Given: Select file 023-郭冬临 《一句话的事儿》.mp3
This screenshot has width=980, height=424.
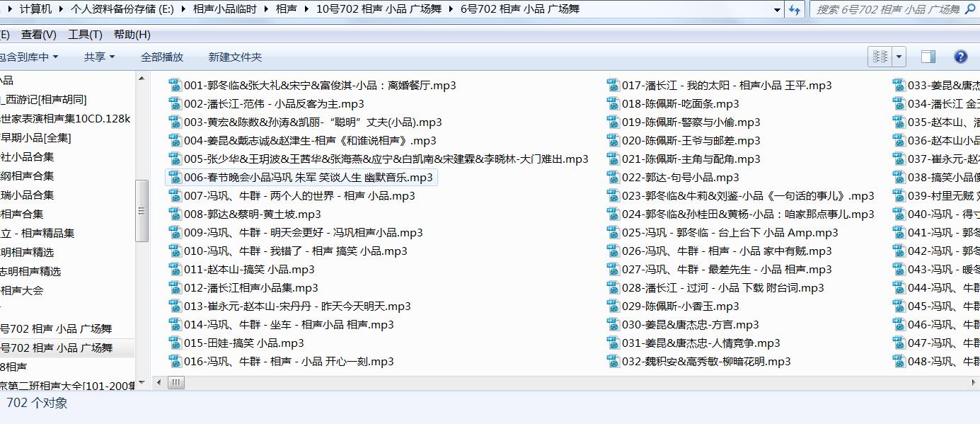Looking at the screenshot, I should [x=740, y=195].
